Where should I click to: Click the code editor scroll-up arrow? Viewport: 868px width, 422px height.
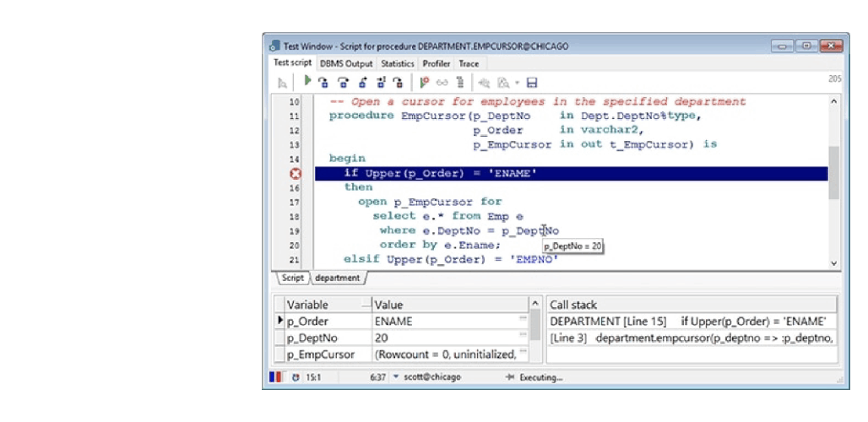pyautogui.click(x=834, y=101)
